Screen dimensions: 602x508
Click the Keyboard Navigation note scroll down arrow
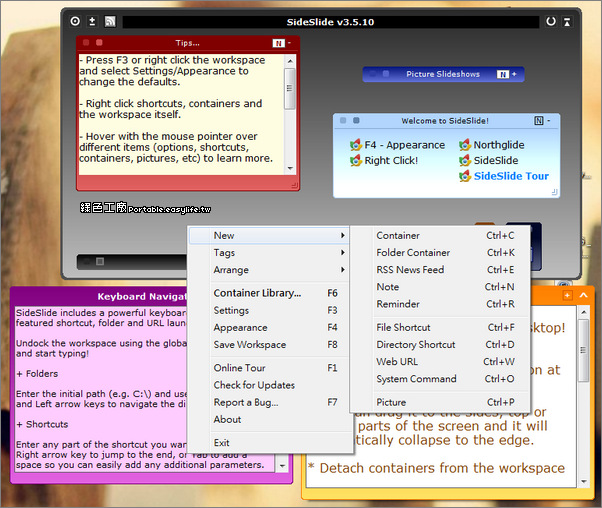click(282, 466)
